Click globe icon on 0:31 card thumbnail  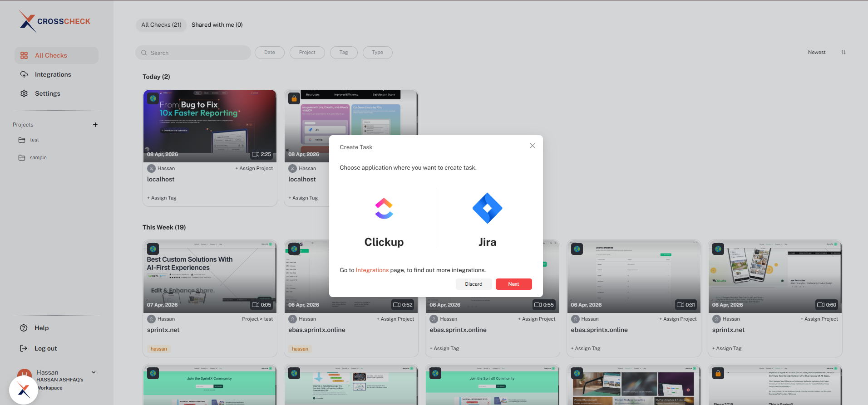(x=577, y=249)
